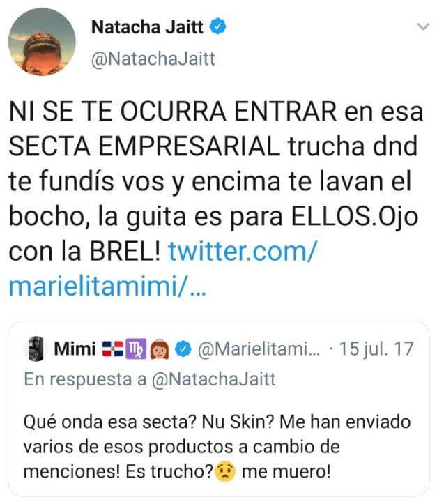Click the purple Virgo zodiac emoji
The width and height of the screenshot is (437, 504).
tap(136, 349)
